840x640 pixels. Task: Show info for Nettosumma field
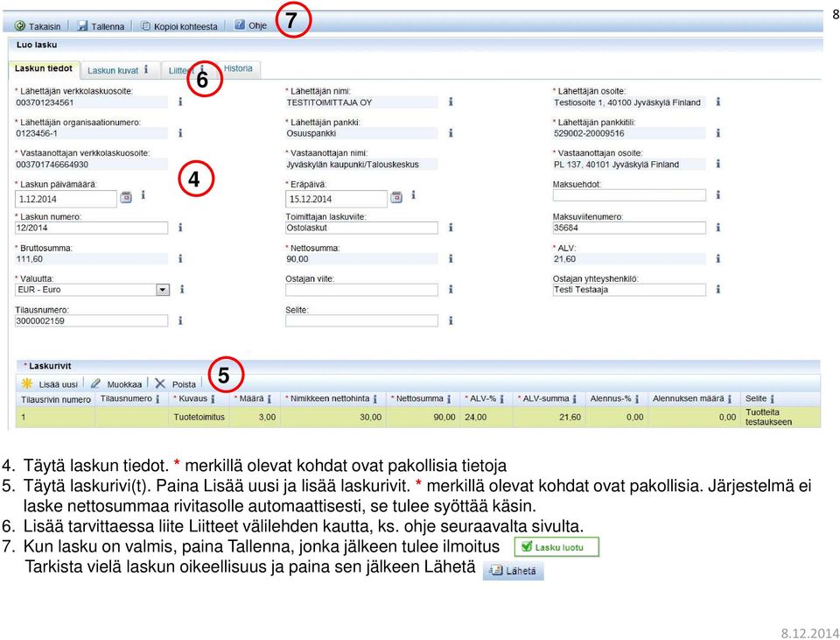point(451,258)
